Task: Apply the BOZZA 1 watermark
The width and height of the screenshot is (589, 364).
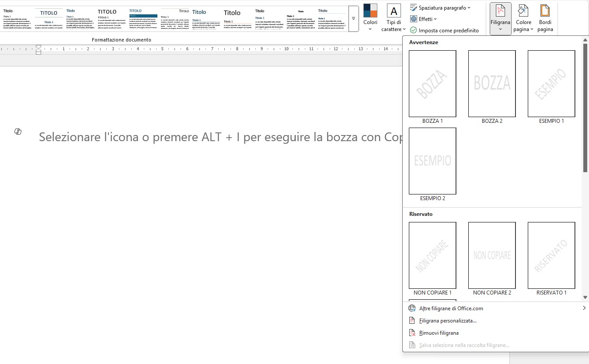Action: pyautogui.click(x=432, y=84)
